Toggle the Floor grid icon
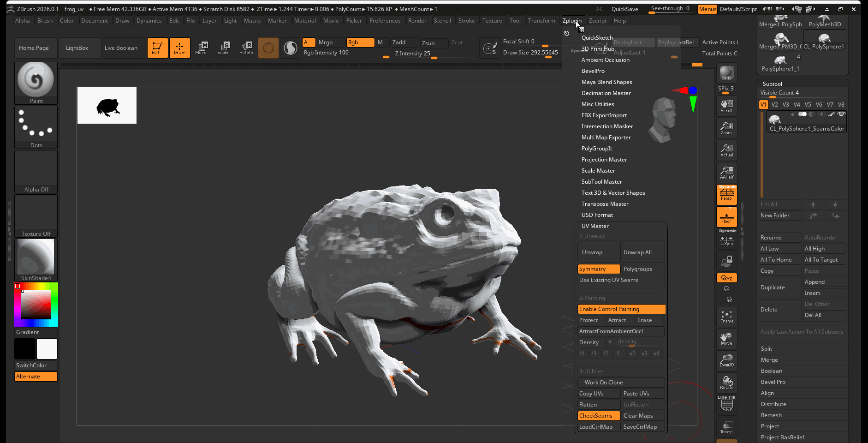868x443 pixels. coord(726,217)
